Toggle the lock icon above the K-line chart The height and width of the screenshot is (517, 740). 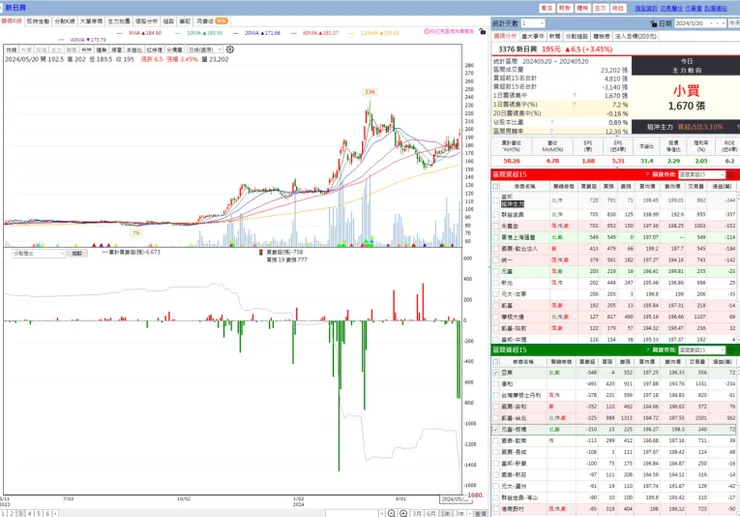point(482,31)
